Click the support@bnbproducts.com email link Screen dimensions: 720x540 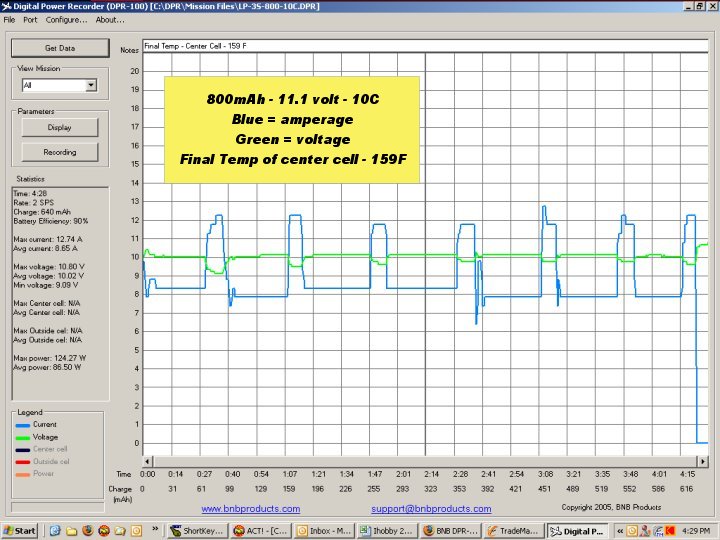pyautogui.click(x=431, y=509)
